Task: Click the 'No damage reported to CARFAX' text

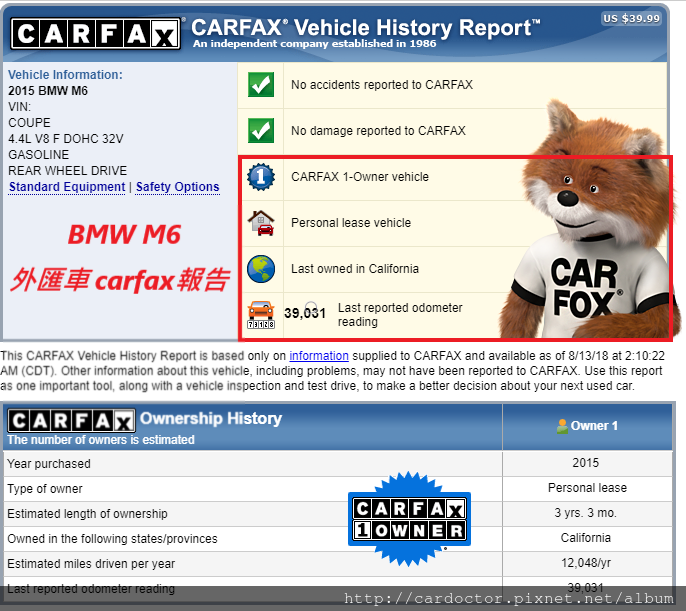Action: coord(378,130)
